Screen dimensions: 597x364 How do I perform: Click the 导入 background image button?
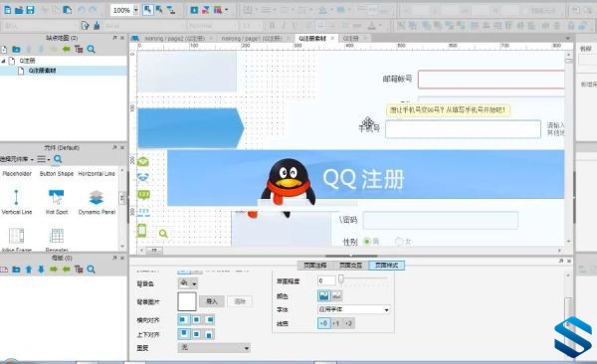pyautogui.click(x=212, y=301)
